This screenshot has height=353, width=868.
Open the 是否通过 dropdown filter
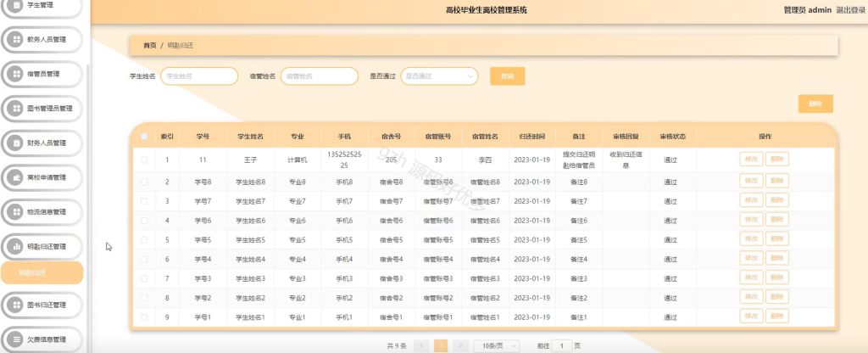point(439,76)
